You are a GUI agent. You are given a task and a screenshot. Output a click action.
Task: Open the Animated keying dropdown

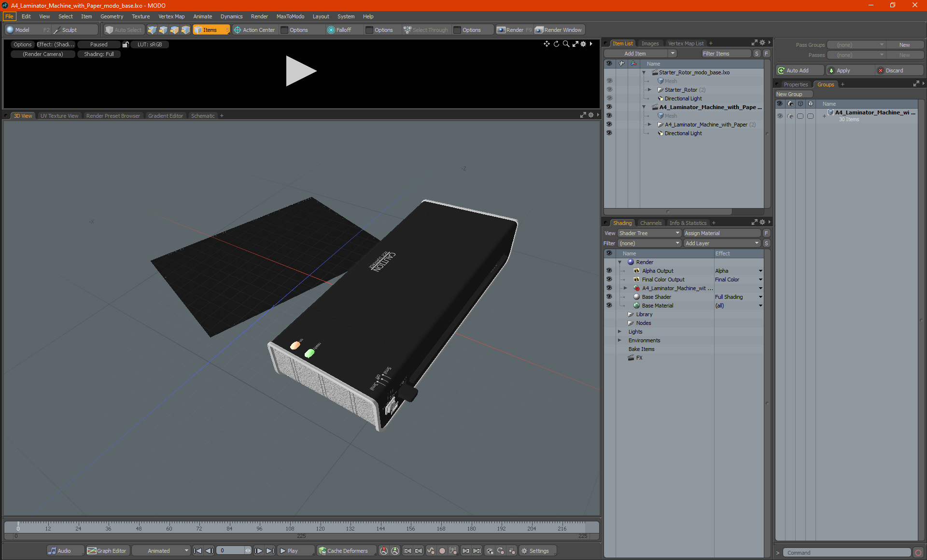161,551
